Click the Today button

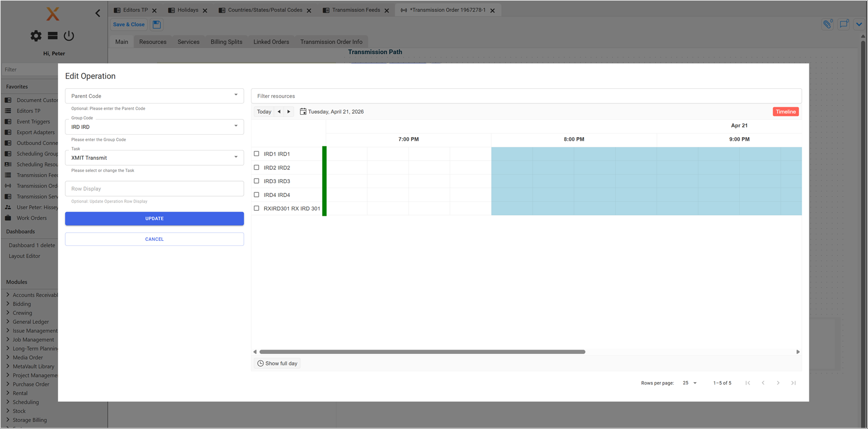(x=264, y=112)
